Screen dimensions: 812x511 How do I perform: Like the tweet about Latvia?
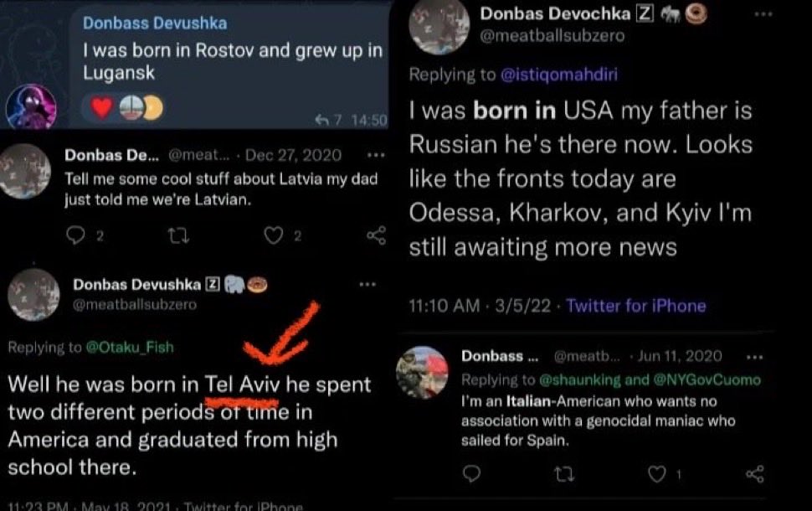click(274, 236)
